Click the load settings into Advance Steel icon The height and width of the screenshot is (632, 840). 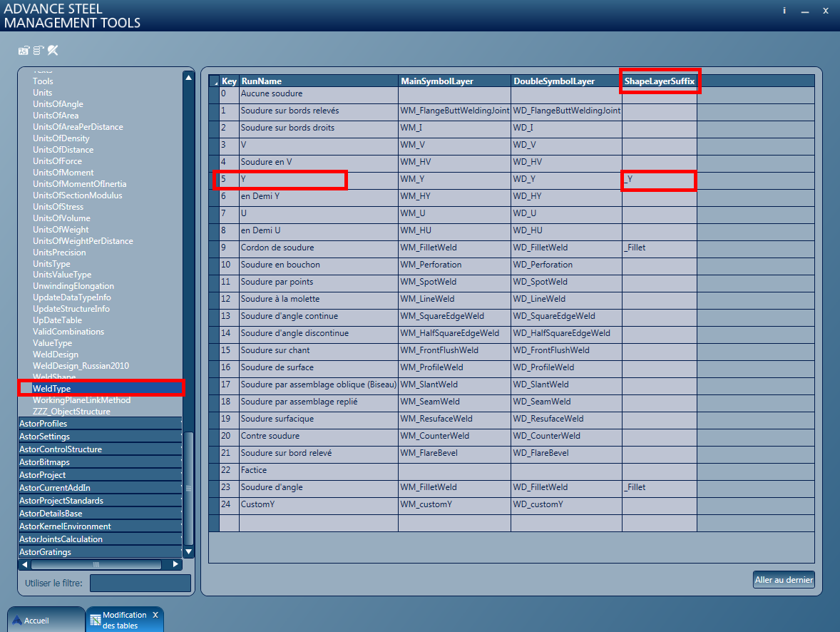pos(24,51)
